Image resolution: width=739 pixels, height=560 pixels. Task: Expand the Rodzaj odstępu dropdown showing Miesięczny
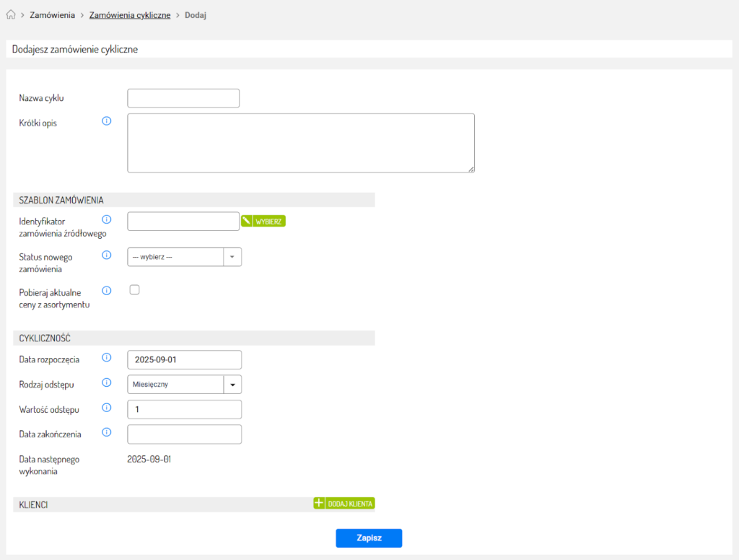(184, 385)
